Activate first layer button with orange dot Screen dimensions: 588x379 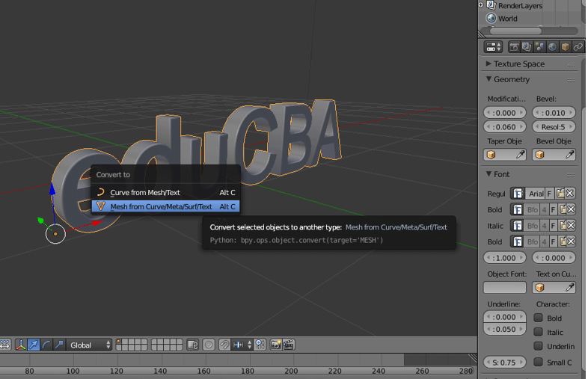click(x=119, y=342)
